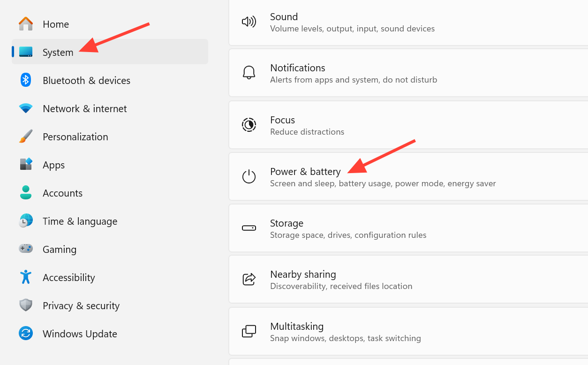588x365 pixels.
Task: Click the Accounts person icon
Action: point(26,193)
